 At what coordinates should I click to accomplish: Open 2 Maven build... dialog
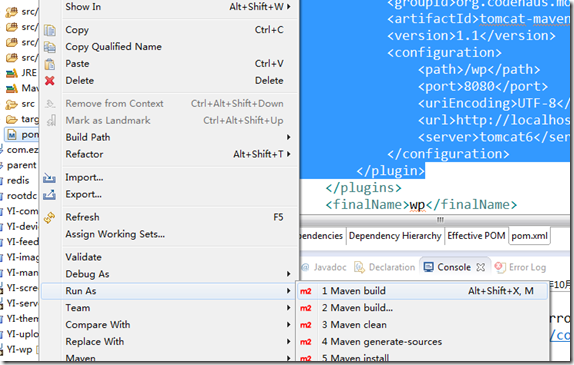422,308
